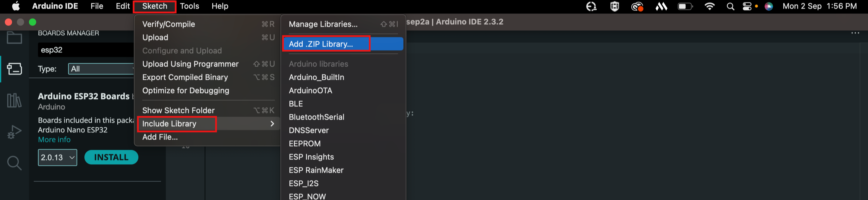868x200 pixels.
Task: Click the Siri icon in menu bar
Action: [769, 6]
